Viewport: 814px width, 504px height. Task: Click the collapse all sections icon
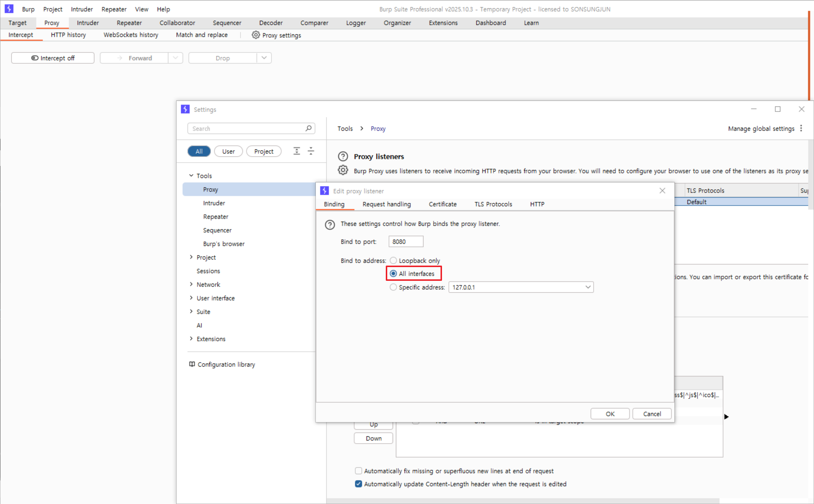coord(311,151)
